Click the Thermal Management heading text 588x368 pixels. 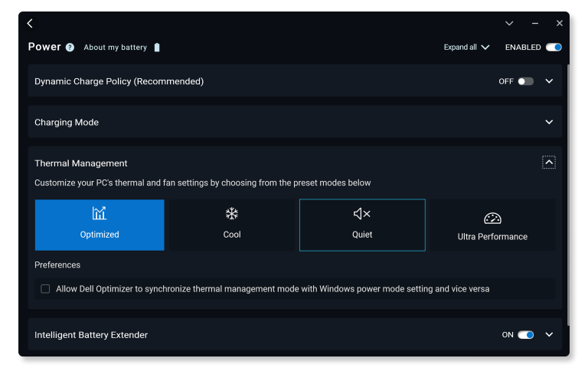click(x=81, y=163)
